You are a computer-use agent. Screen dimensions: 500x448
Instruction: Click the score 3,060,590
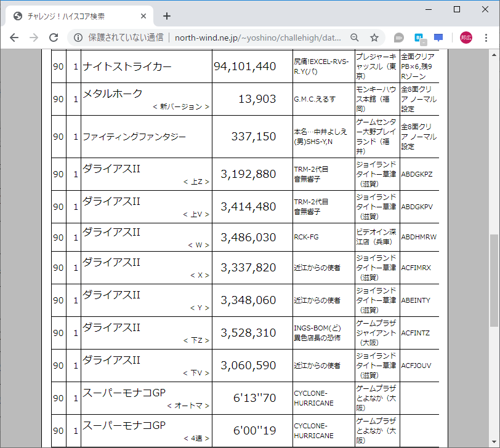[x=248, y=365]
